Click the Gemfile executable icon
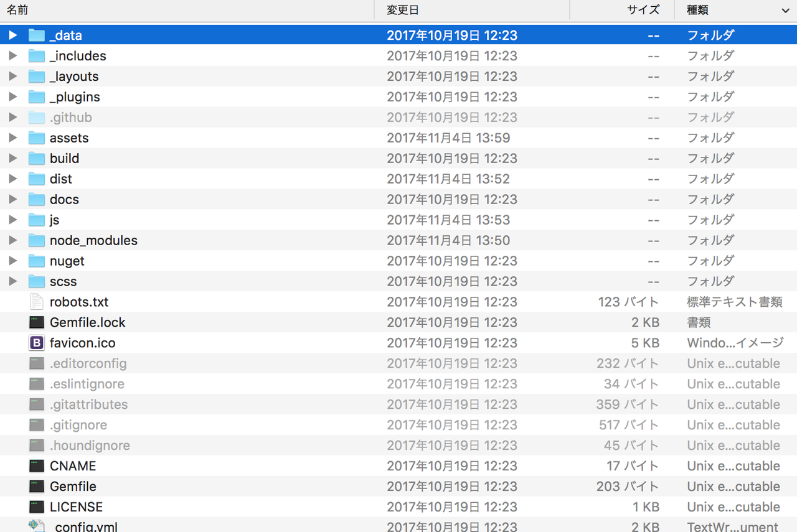797x532 pixels. [x=37, y=487]
